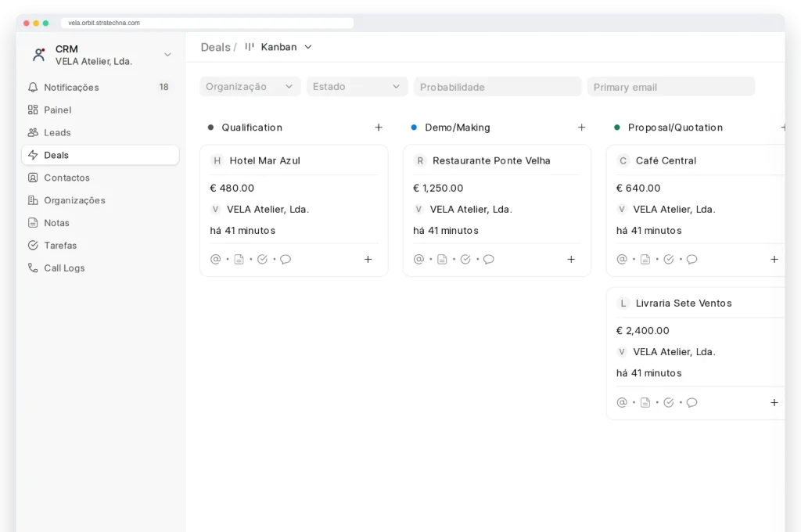Open the Organizações section
The width and height of the screenshot is (801, 532).
tap(100, 200)
